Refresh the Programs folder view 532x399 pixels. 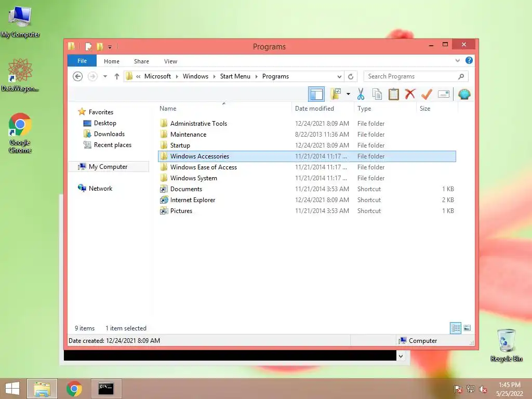[x=351, y=76]
